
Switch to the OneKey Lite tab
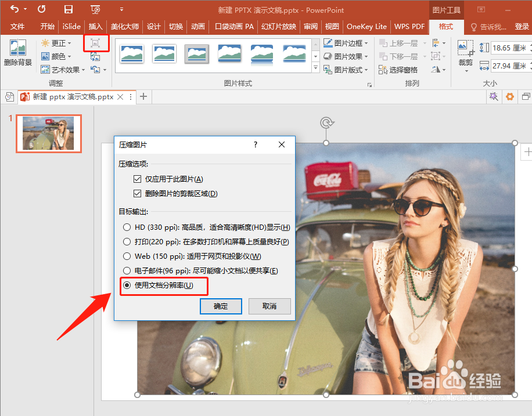click(x=367, y=27)
